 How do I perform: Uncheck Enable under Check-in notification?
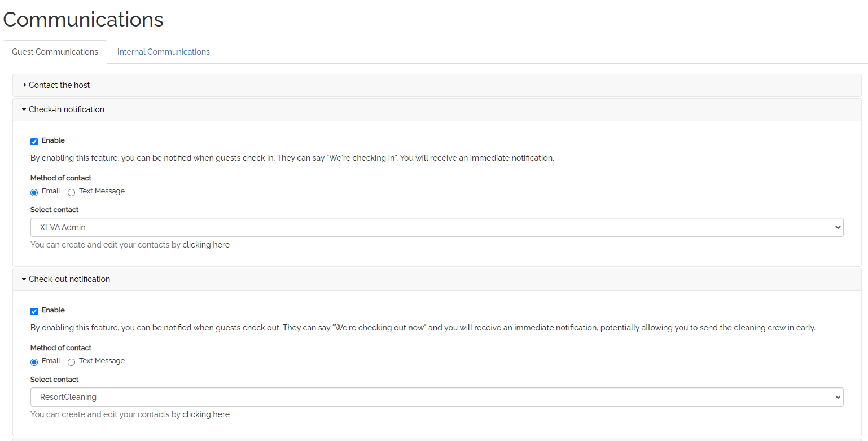coord(34,142)
